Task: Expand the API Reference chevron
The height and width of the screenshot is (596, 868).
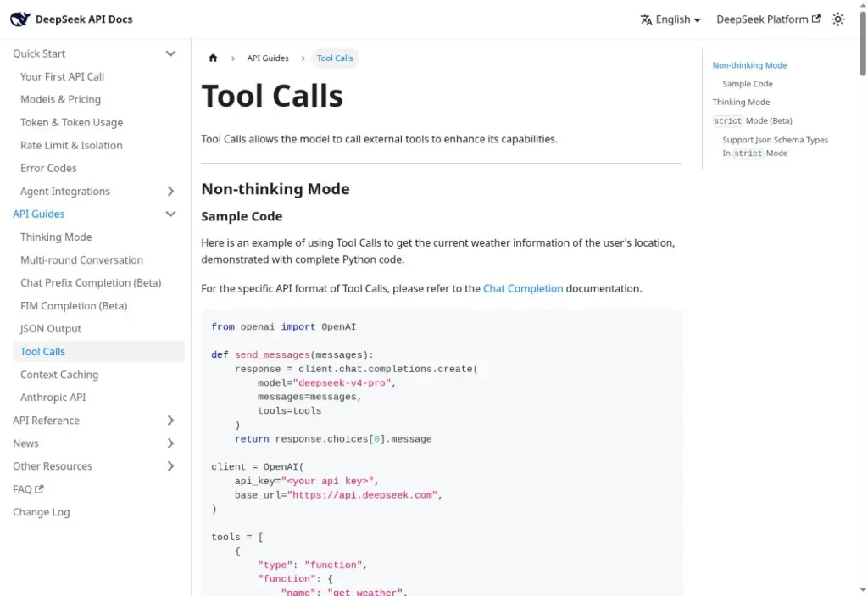Action: 170,421
